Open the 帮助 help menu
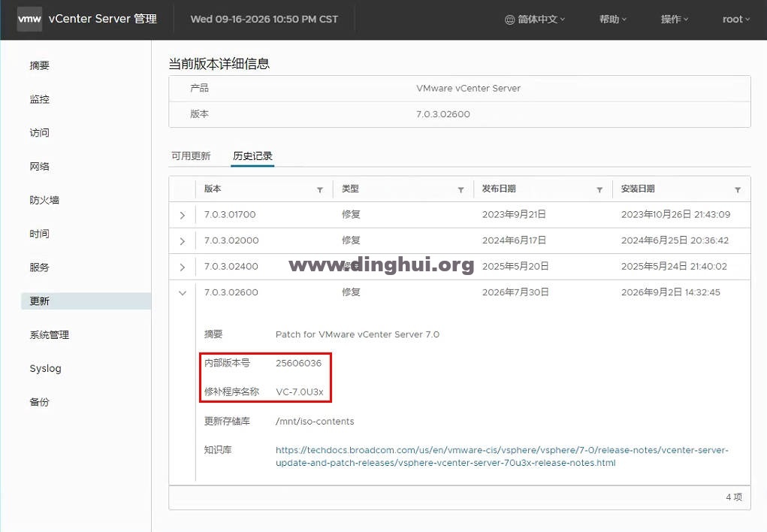 click(612, 20)
